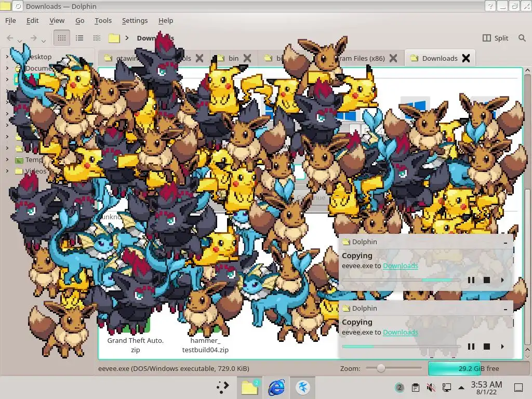Go forward with the right arrow button
The image size is (532, 399).
[x=34, y=37]
